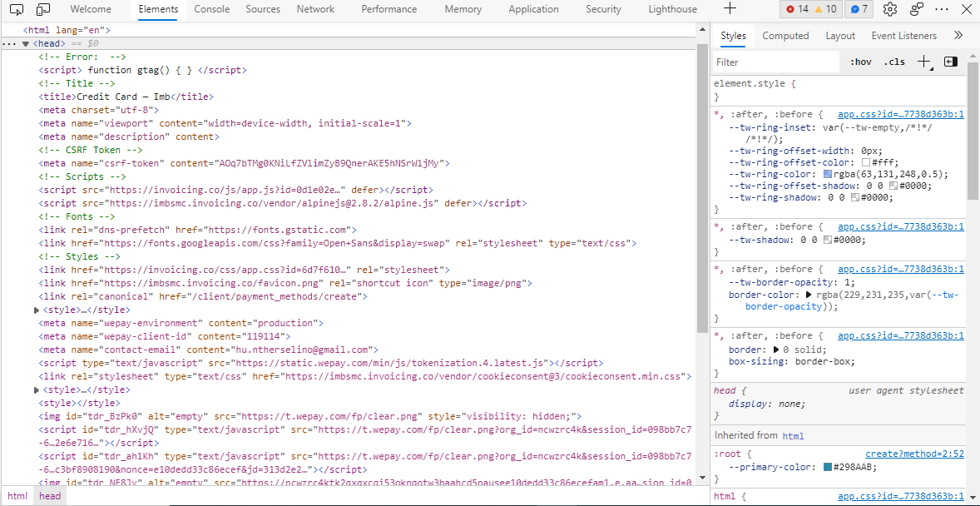This screenshot has width=980, height=506.
Task: Open the tokenization.4.latest.js src link
Action: [389, 363]
